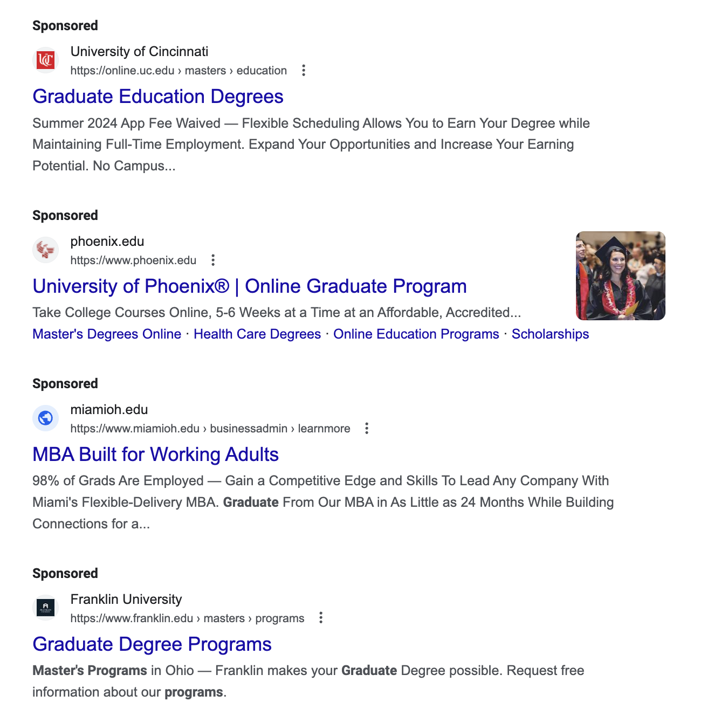The width and height of the screenshot is (728, 716).
Task: Click the Franklin University site name
Action: tap(126, 600)
